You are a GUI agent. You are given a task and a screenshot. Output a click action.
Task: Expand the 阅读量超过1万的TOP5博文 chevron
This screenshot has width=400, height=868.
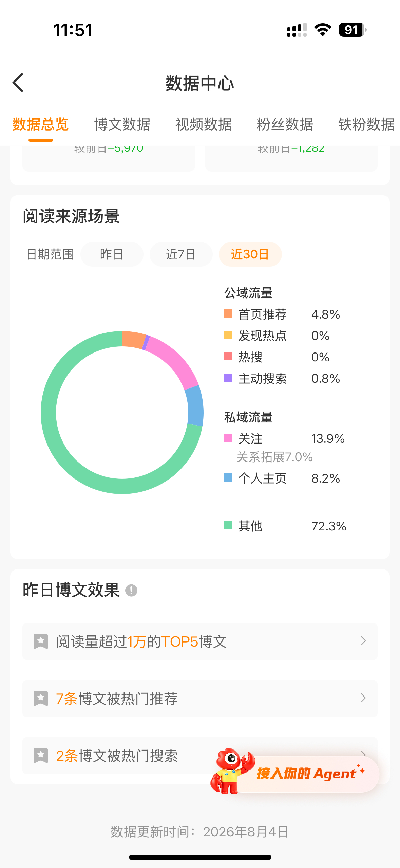[x=363, y=641]
